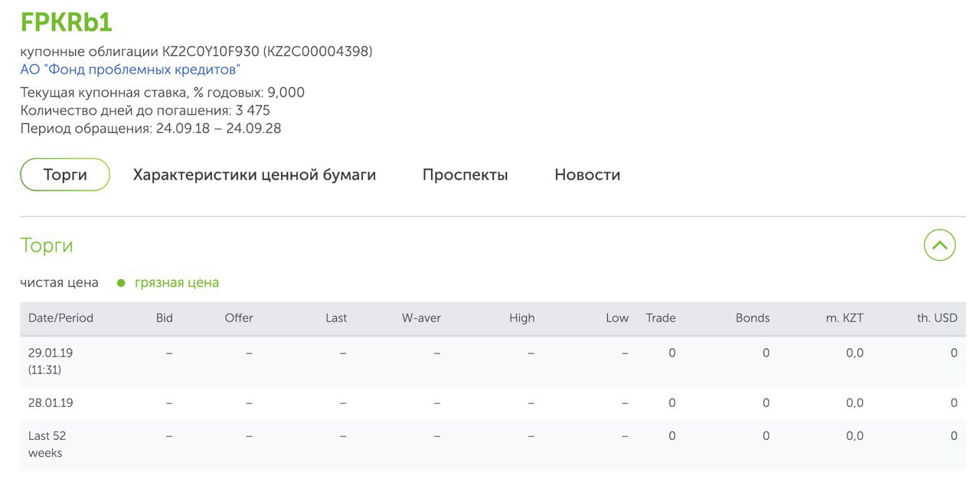The image size is (980, 482).
Task: Click the green dot before грязная цена
Action: pos(121,283)
